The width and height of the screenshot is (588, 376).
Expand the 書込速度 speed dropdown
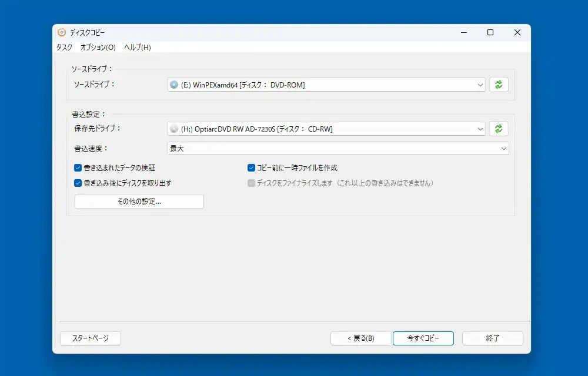click(503, 149)
